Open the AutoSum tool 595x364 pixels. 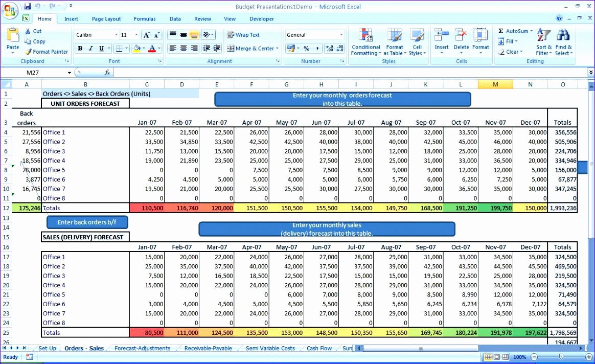(515, 31)
